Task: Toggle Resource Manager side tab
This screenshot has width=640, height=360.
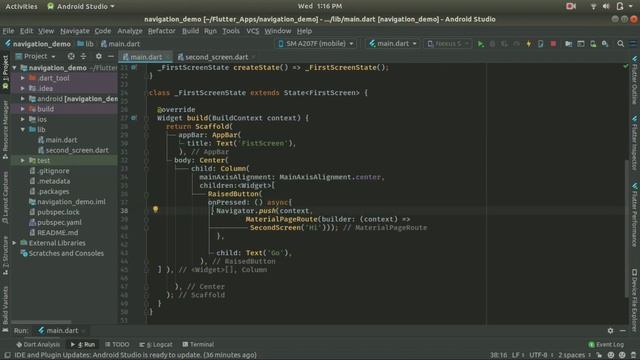Action: 5,130
